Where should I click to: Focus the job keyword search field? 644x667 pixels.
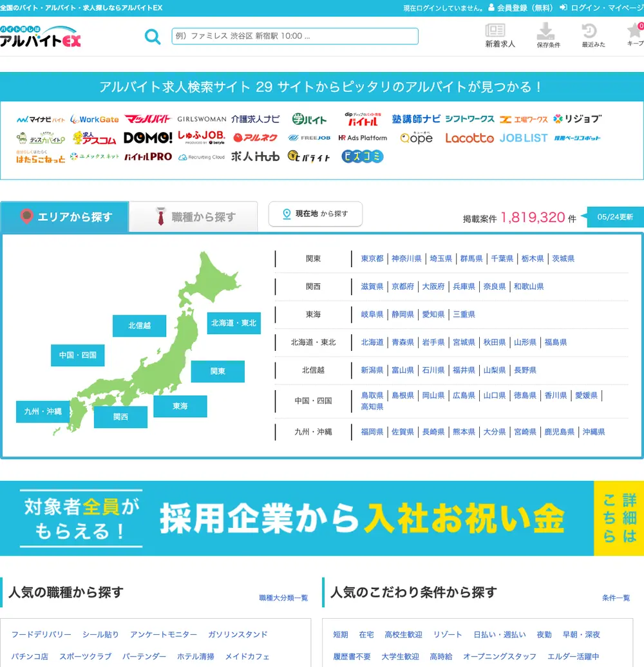tap(295, 36)
